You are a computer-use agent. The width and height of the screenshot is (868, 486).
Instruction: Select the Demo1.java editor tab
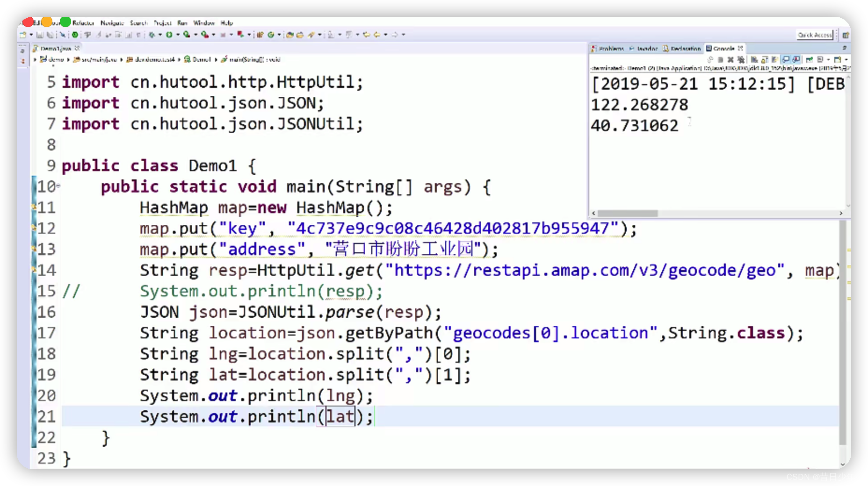click(55, 48)
